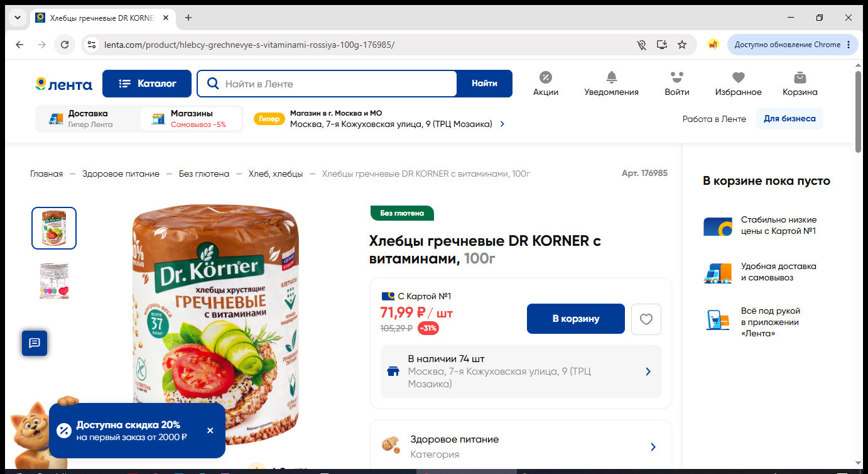Go to Без глютена breadcrumb
This screenshot has height=474, width=868.
pos(204,174)
